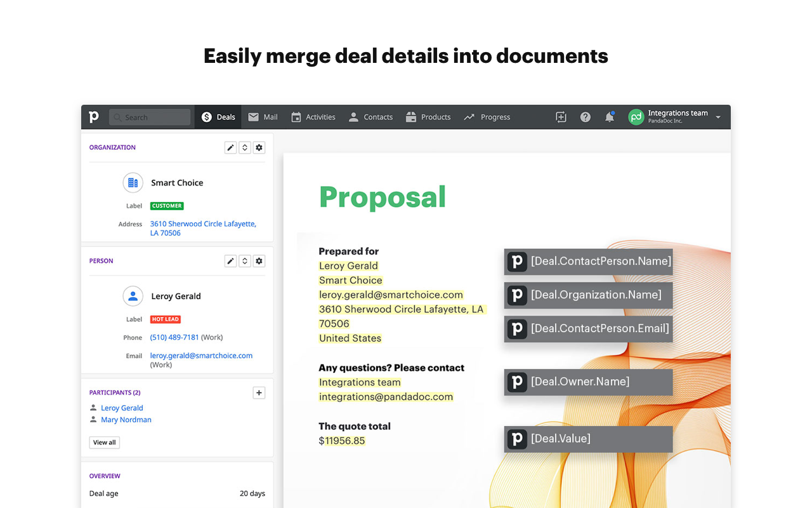The height and width of the screenshot is (508, 812).
Task: Click the Pipedrive logo icon in navbar
Action: pyautogui.click(x=94, y=117)
